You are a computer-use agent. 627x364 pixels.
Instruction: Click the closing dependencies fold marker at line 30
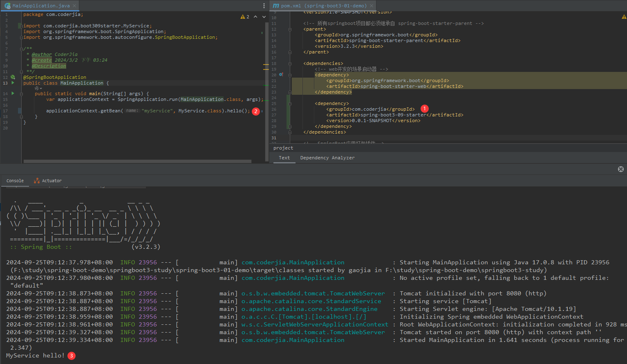click(x=290, y=132)
